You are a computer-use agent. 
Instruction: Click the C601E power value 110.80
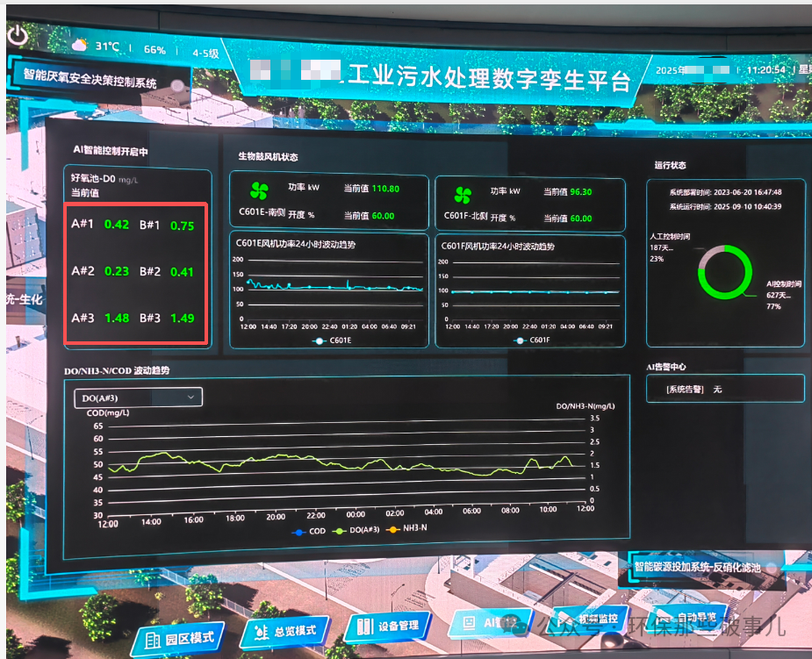click(385, 189)
